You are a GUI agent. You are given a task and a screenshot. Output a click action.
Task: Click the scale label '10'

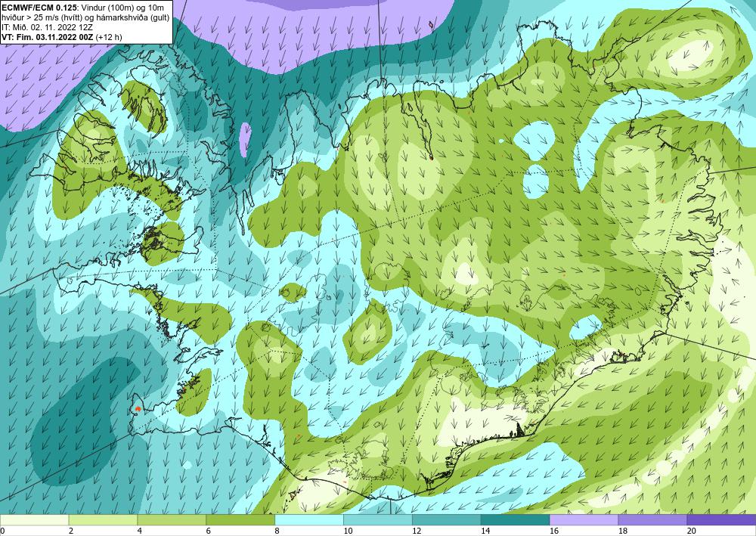(x=348, y=531)
